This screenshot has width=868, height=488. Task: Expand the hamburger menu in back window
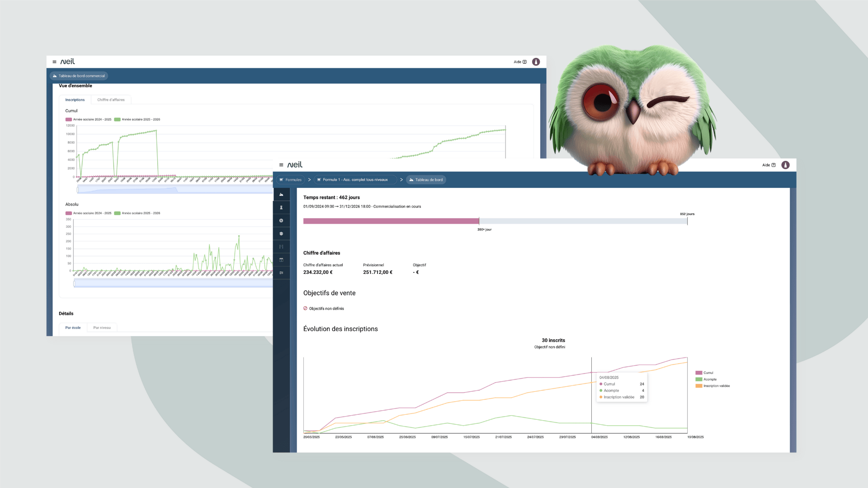click(x=54, y=62)
